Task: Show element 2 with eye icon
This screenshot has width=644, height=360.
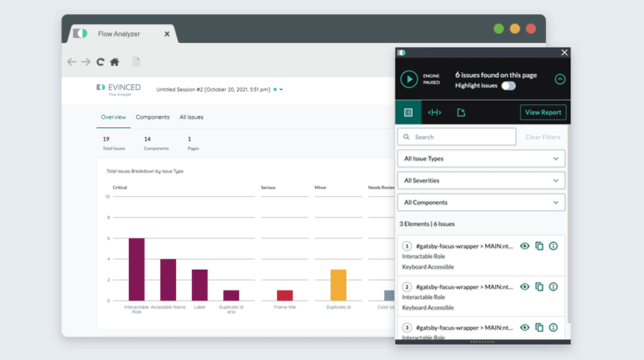Action: tap(525, 287)
